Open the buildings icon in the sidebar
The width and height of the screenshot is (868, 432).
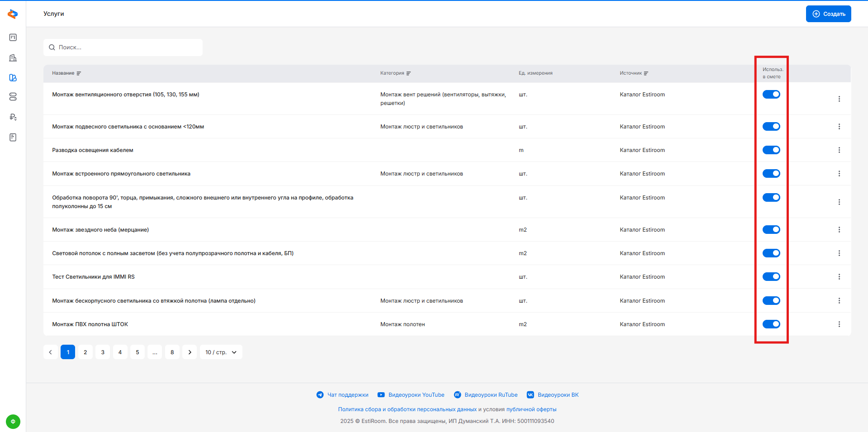point(13,58)
